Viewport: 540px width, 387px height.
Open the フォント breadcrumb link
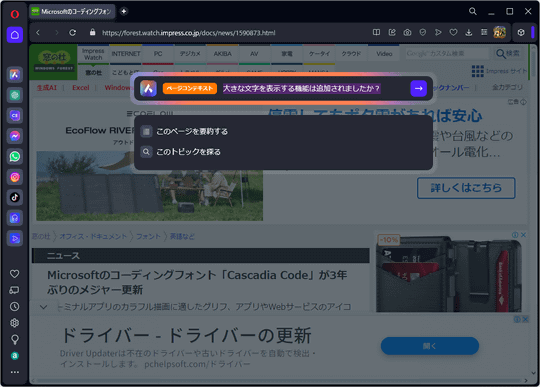[x=148, y=237]
